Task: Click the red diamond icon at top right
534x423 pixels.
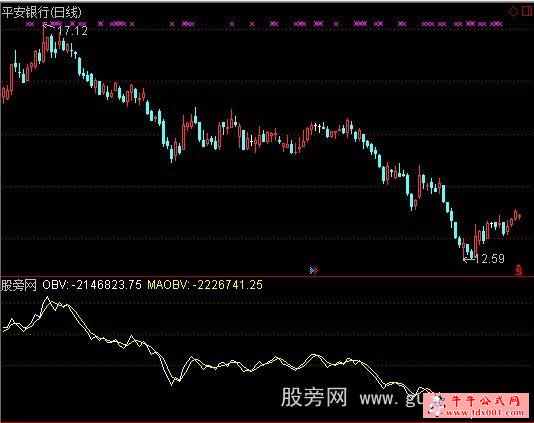Action: (513, 12)
